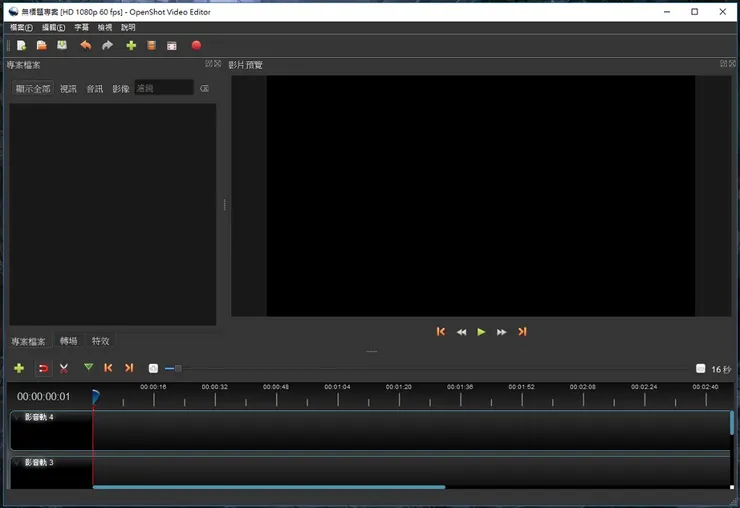Expand the 影音軌 3 track arrow

coord(17,462)
